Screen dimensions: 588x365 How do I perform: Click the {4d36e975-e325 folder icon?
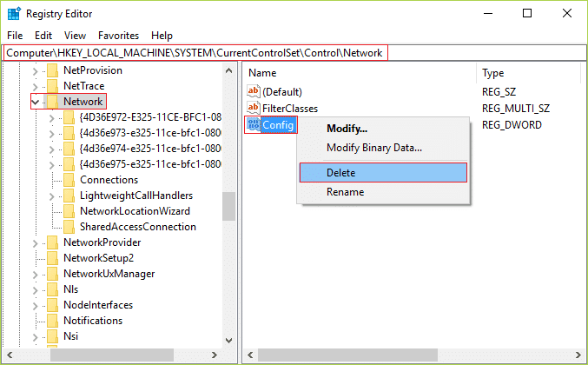[x=69, y=164]
